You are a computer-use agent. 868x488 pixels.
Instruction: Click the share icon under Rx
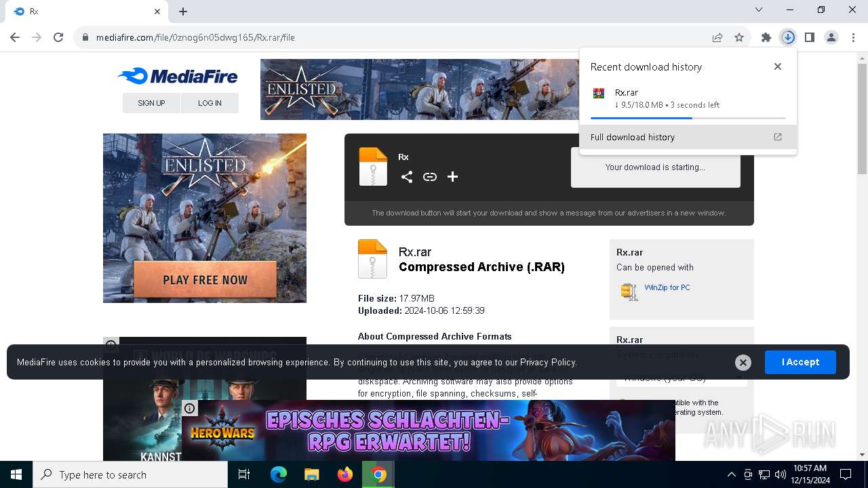[x=407, y=177]
